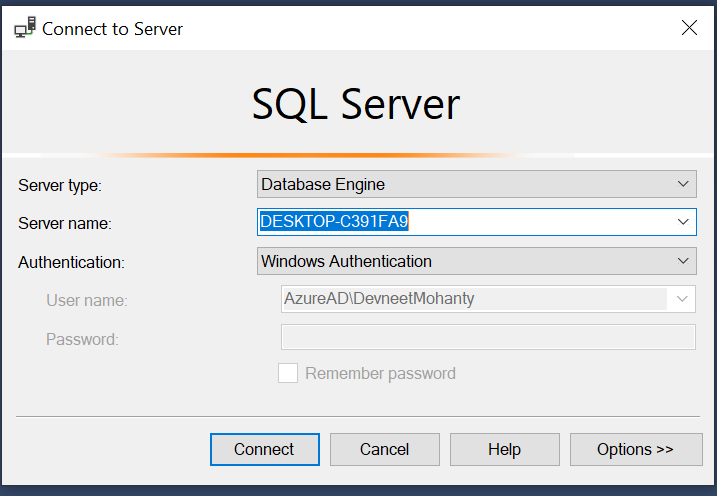The image size is (717, 496).
Task: Click the Password input field
Action: coord(488,338)
